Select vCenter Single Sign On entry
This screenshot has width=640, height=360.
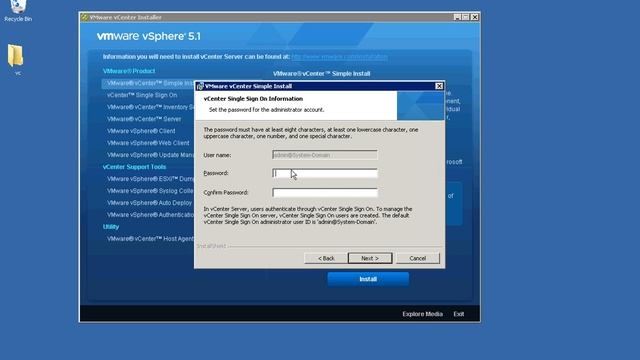click(x=142, y=95)
